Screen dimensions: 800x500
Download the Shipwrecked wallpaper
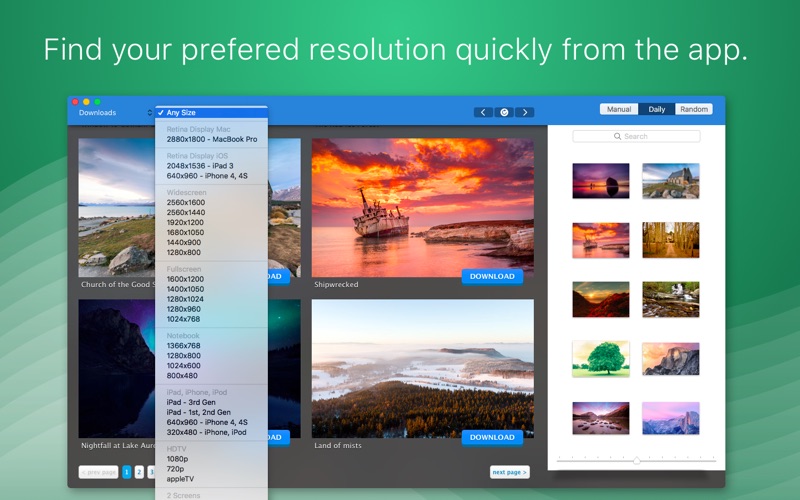492,277
